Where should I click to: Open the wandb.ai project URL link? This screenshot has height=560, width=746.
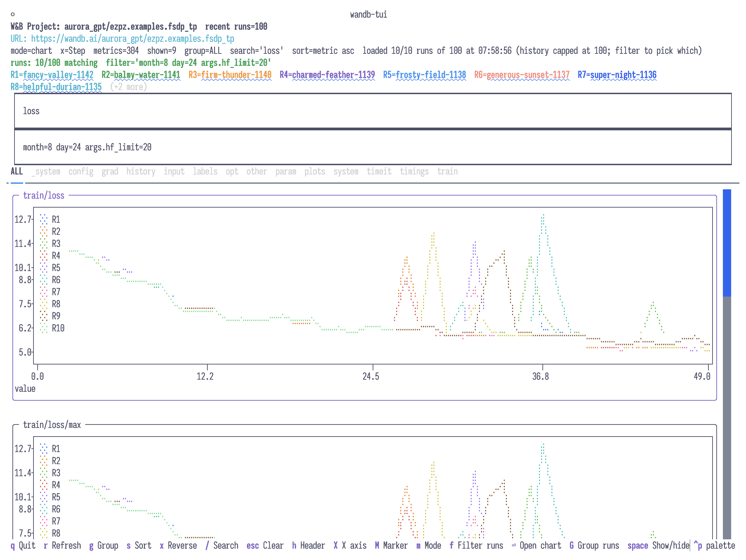[x=133, y=39]
